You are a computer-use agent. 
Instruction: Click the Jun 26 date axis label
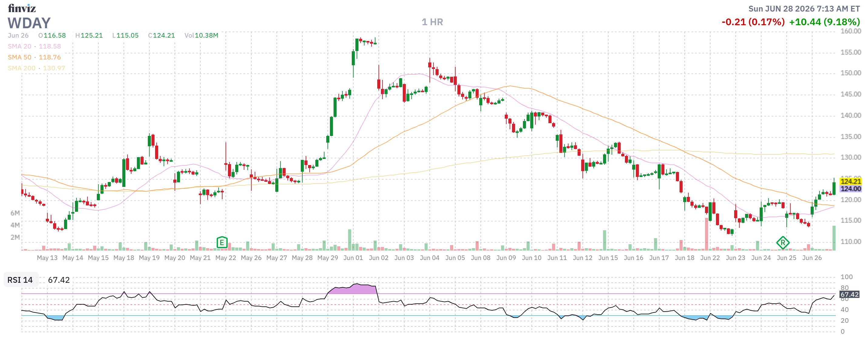tap(812, 258)
